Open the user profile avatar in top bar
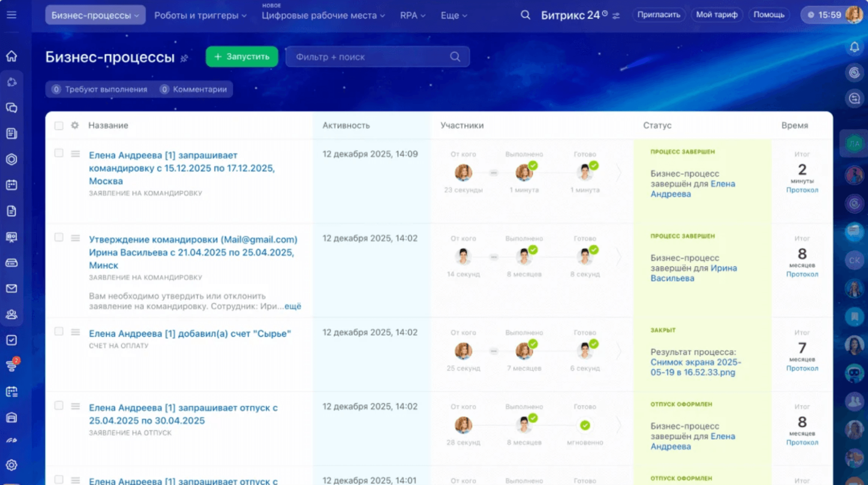868x485 pixels. pos(854,15)
